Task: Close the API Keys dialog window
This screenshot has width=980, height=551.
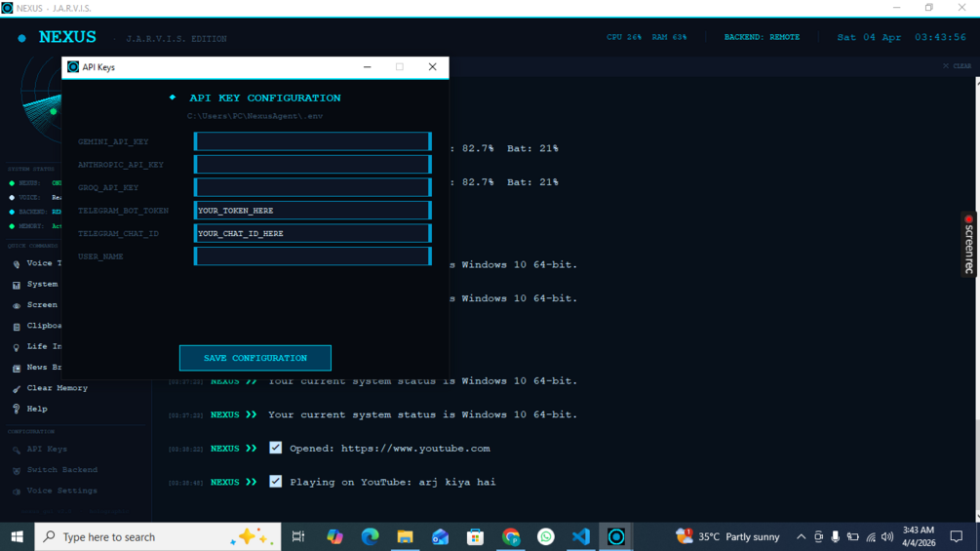Action: tap(433, 67)
